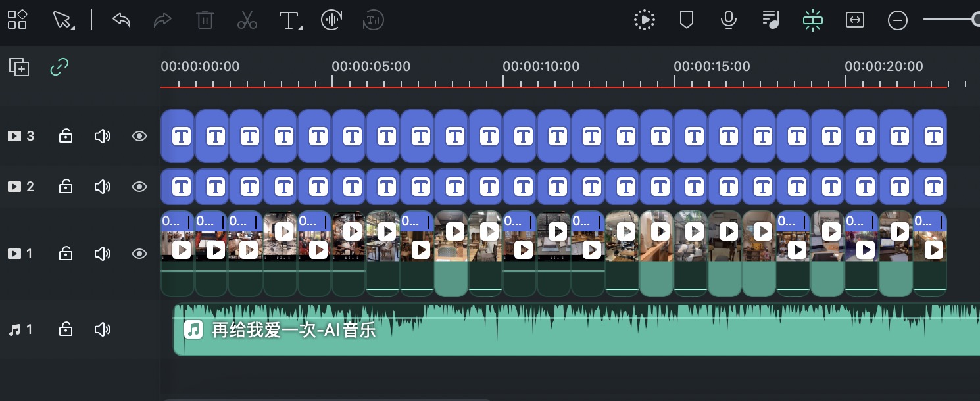Toggle the auto-link chain icon
This screenshot has height=401, width=980.
click(60, 66)
